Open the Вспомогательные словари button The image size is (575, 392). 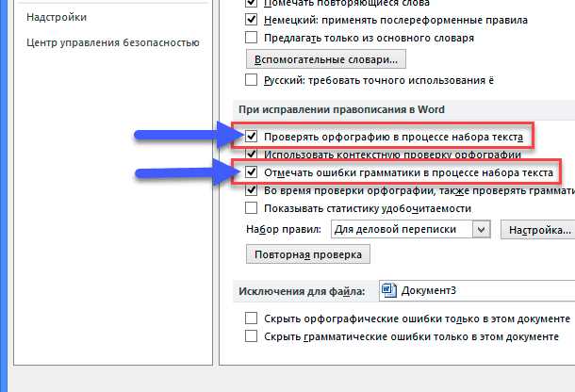pos(326,59)
